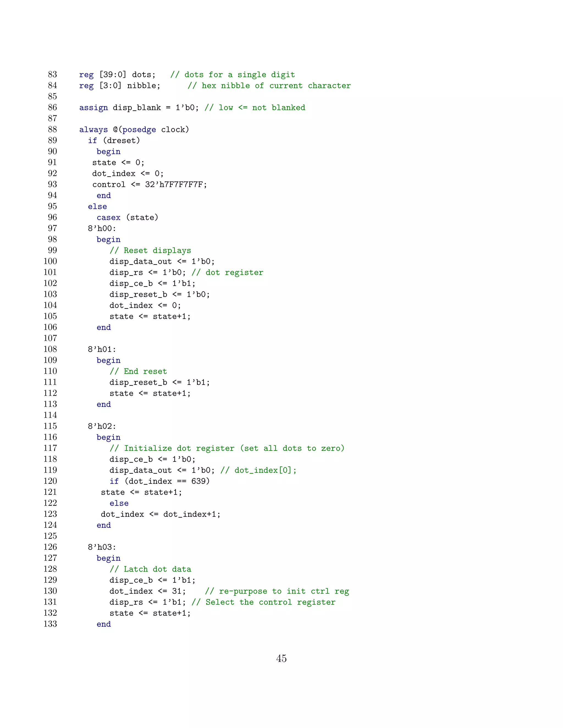Click comment '// hex nibble of current character'
Image resolution: width=563 pixels, height=728 pixels.
coord(269,86)
